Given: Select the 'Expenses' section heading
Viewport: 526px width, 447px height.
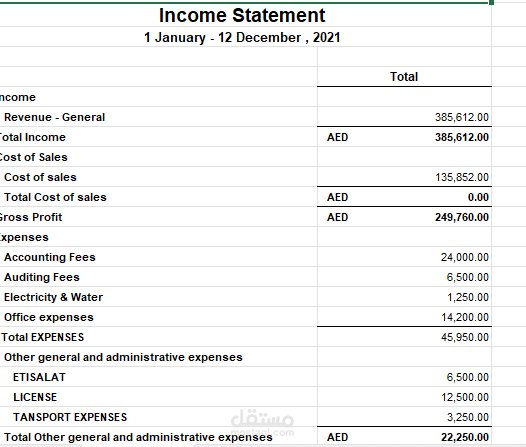Looking at the screenshot, I should click(x=24, y=237).
